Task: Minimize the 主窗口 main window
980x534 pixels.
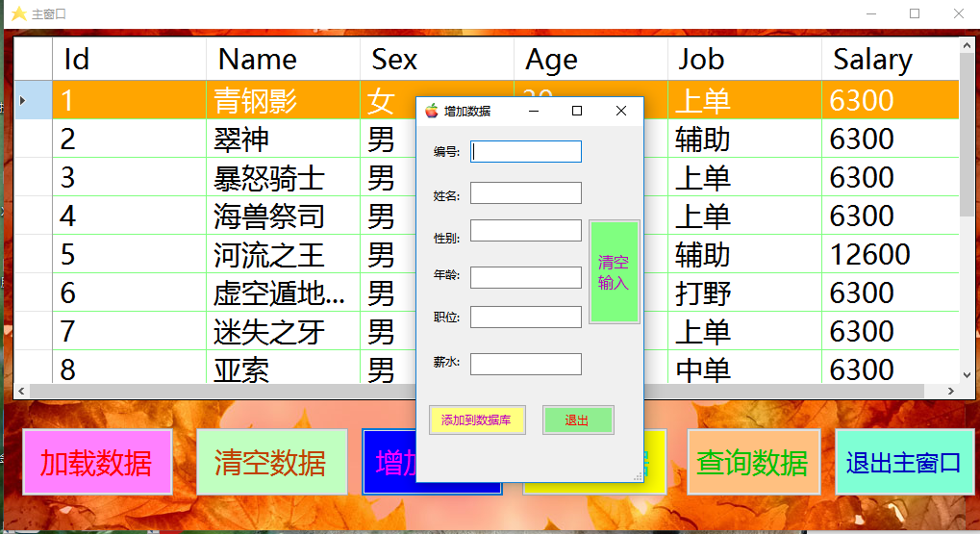Action: tap(871, 13)
